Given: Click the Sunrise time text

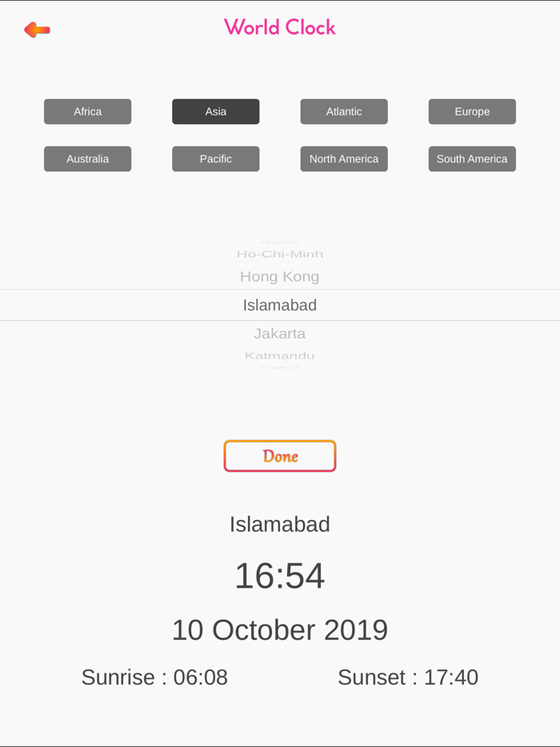Looking at the screenshot, I should pos(154,677).
